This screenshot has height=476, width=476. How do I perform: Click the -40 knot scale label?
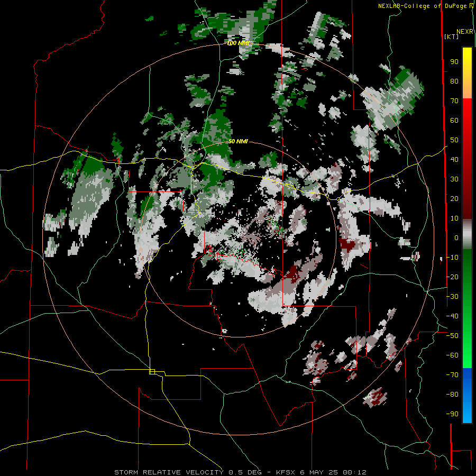click(452, 316)
